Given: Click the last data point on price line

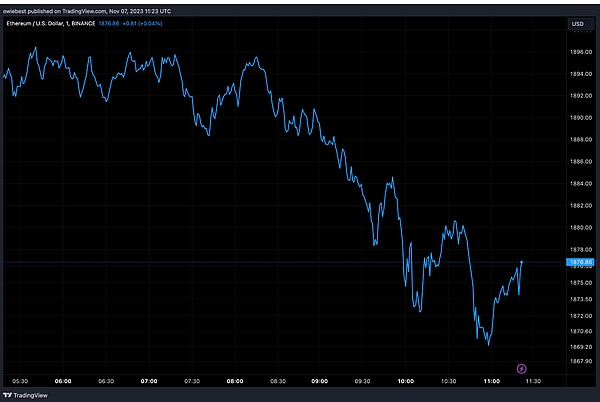Looking at the screenshot, I should (x=523, y=262).
